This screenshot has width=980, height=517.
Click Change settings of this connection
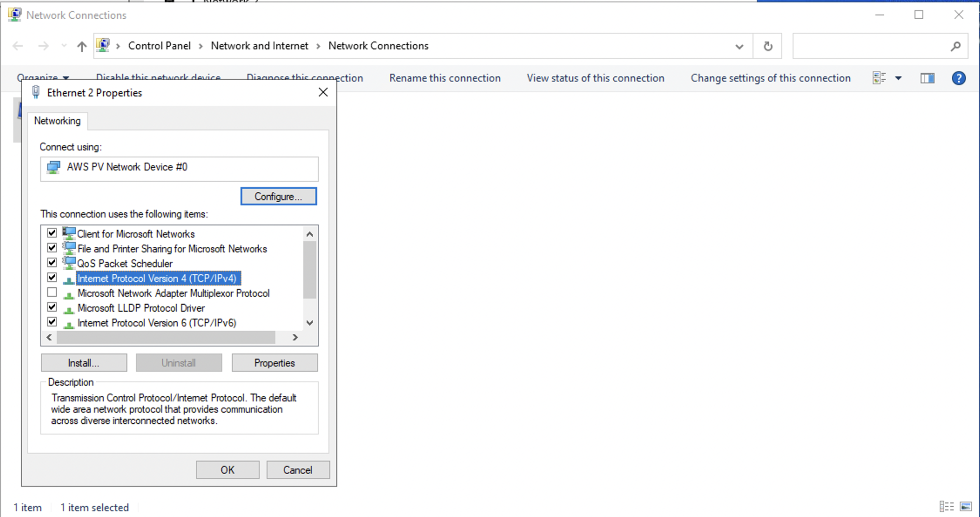click(x=770, y=78)
